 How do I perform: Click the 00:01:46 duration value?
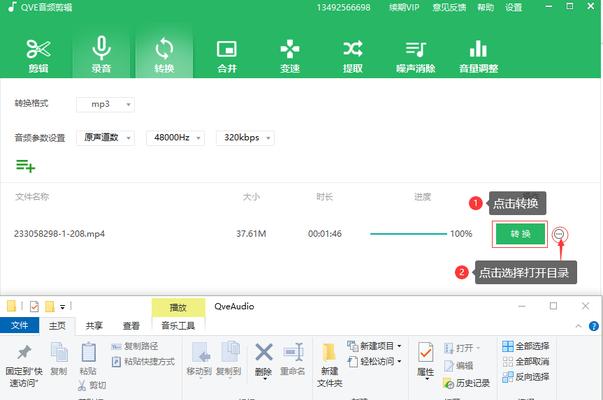325,234
